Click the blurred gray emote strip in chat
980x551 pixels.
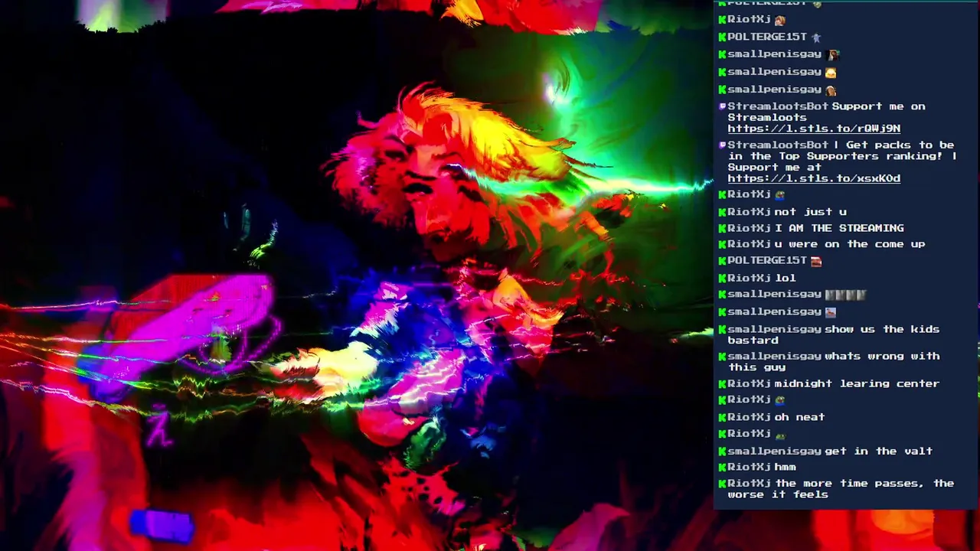(x=845, y=295)
